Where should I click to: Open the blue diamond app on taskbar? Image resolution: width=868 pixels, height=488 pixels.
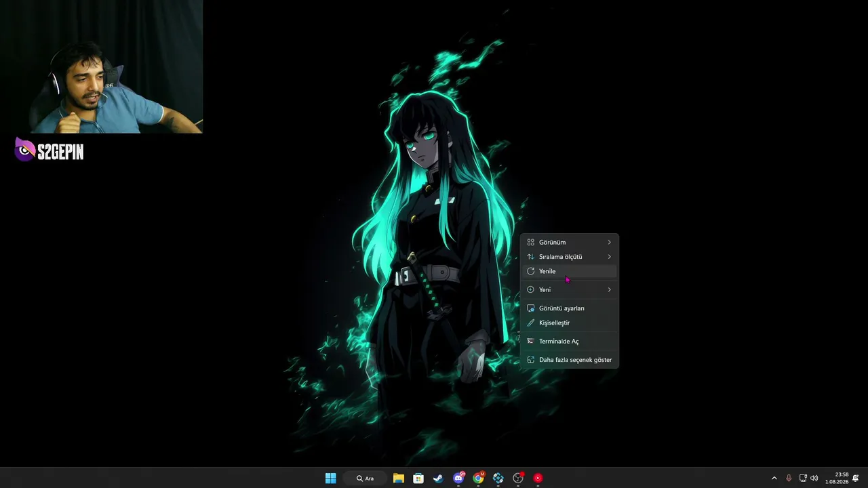(498, 478)
